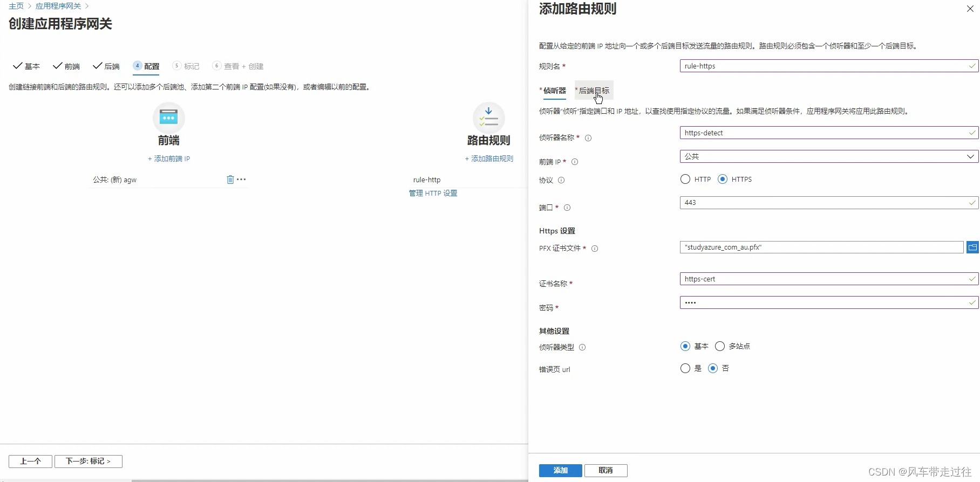
Task: Go to the 查看 + 创建 step
Action: 238,66
